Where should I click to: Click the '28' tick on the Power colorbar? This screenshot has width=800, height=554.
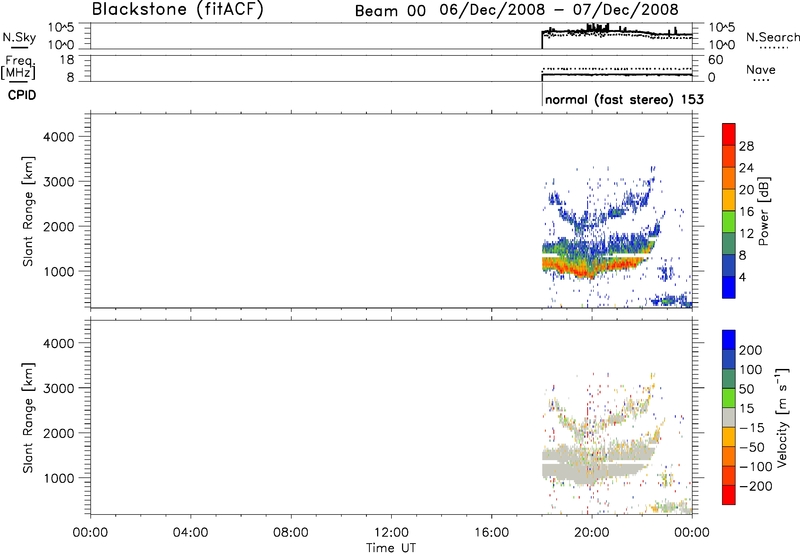(746, 146)
